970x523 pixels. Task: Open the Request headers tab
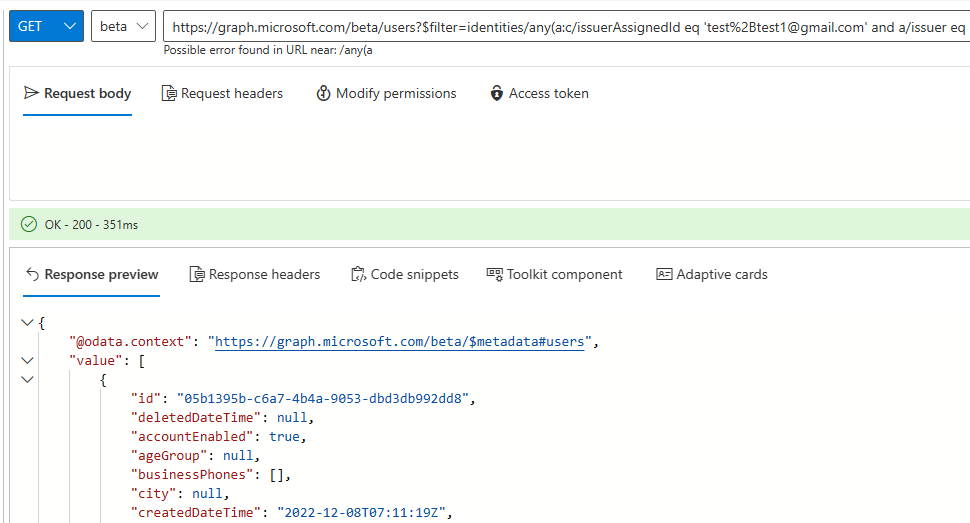[222, 93]
